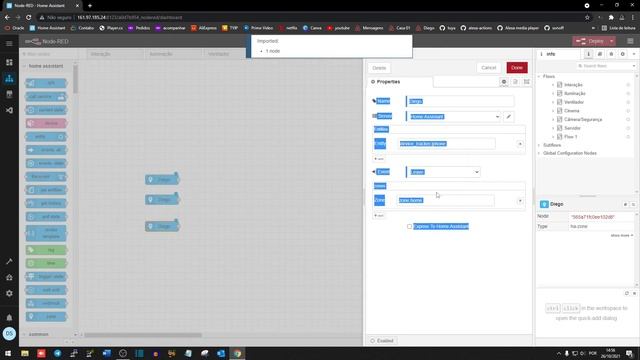This screenshot has width=640, height=360.
Task: Open Chrome from the Windows taskbar
Action: tap(237, 353)
